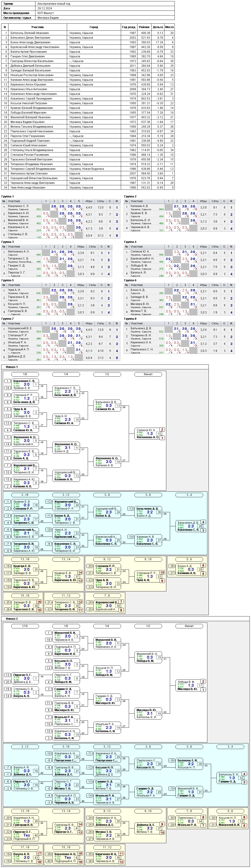251x868 pixels.
Task: Select participant row 'Мотина Татьяна Владимировна'
Action: point(88,127)
